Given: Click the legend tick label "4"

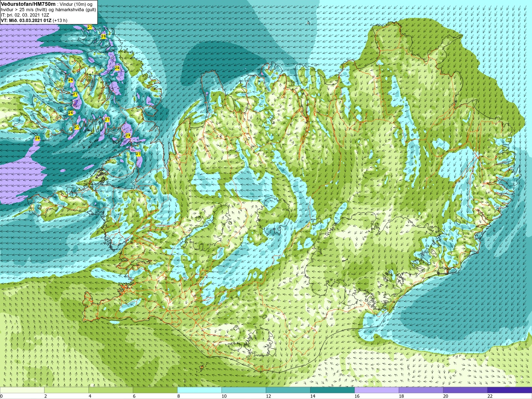Looking at the screenshot, I should tap(90, 397).
